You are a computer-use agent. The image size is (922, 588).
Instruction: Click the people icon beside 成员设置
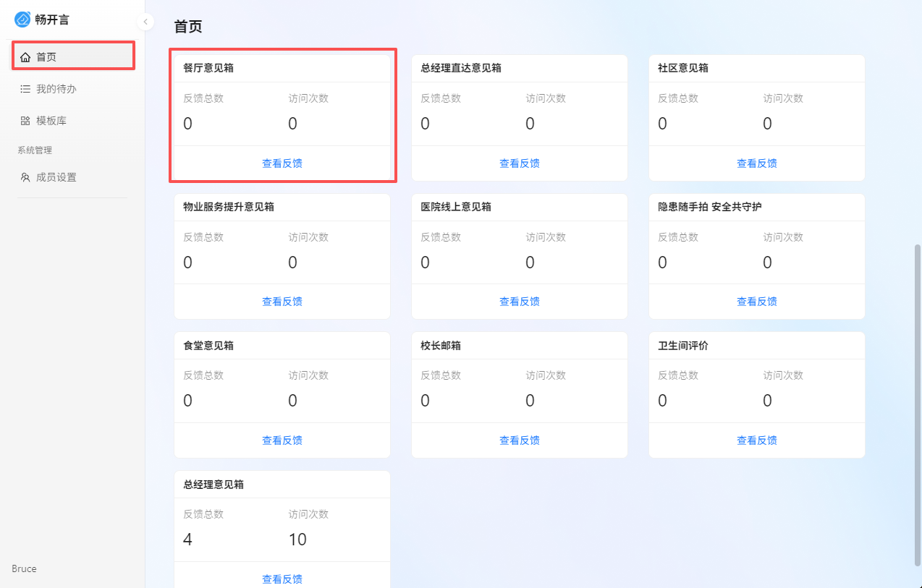tap(25, 177)
